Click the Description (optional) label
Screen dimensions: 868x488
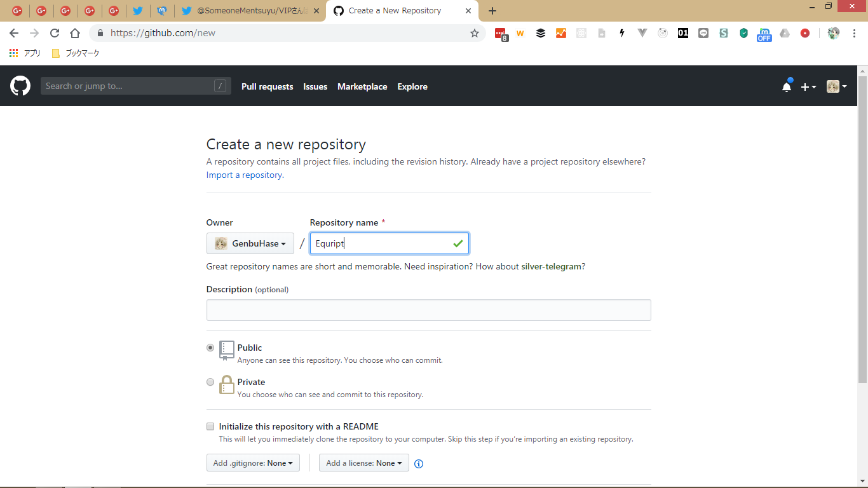tap(247, 289)
